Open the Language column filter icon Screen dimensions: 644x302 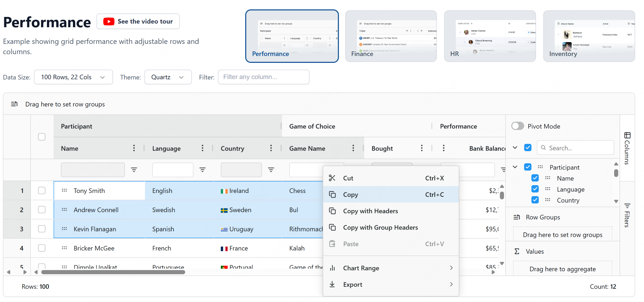pos(202,170)
